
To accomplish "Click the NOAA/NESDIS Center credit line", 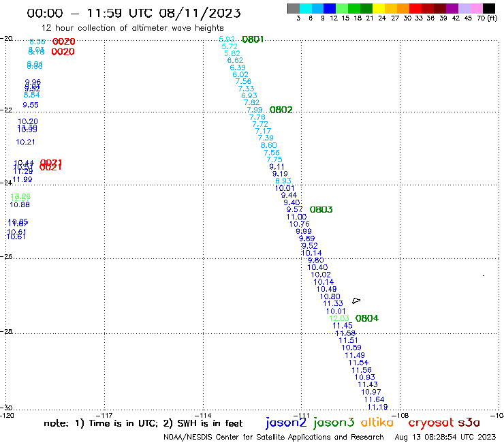I will (274, 438).
